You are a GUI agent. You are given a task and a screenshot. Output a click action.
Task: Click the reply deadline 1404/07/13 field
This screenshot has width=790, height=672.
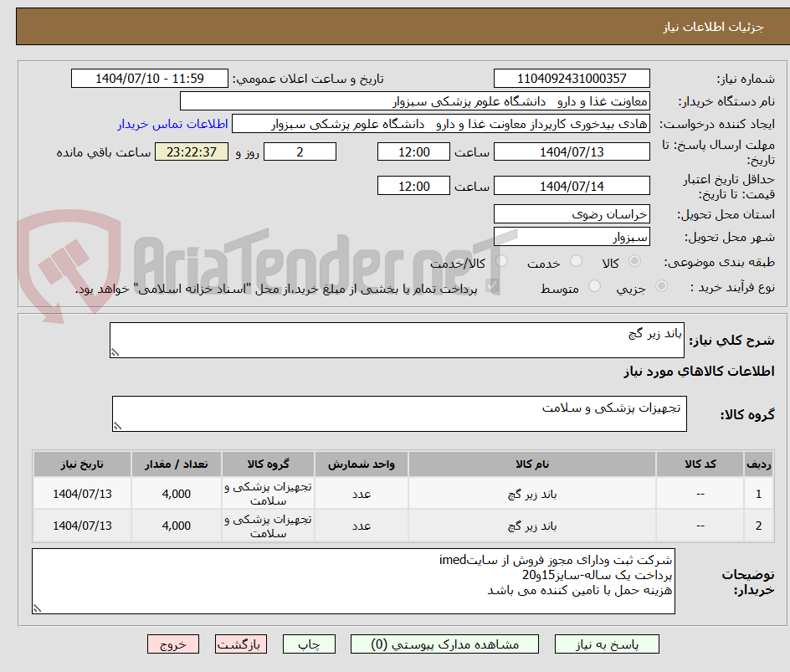[x=572, y=151]
